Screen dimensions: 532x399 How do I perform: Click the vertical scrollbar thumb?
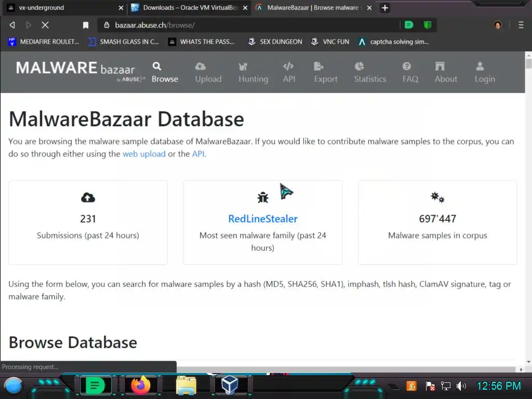tap(528, 64)
